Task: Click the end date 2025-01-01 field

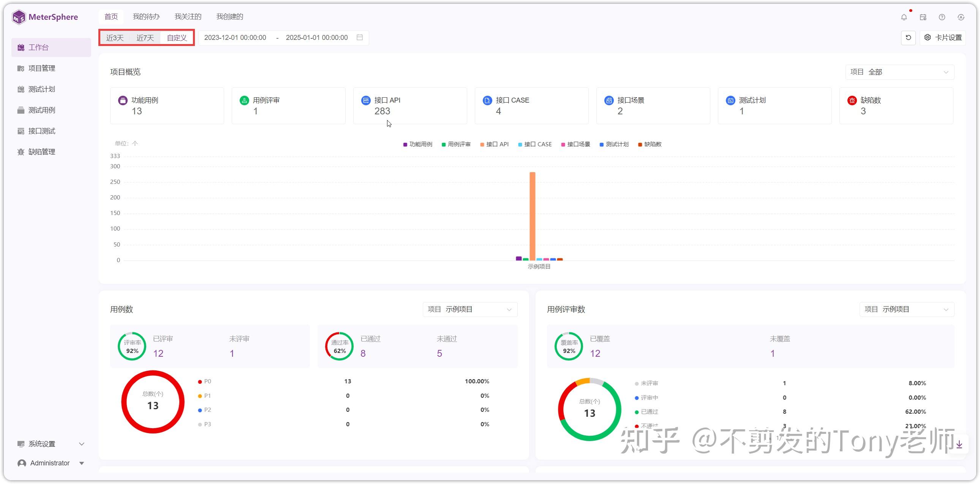Action: (316, 37)
